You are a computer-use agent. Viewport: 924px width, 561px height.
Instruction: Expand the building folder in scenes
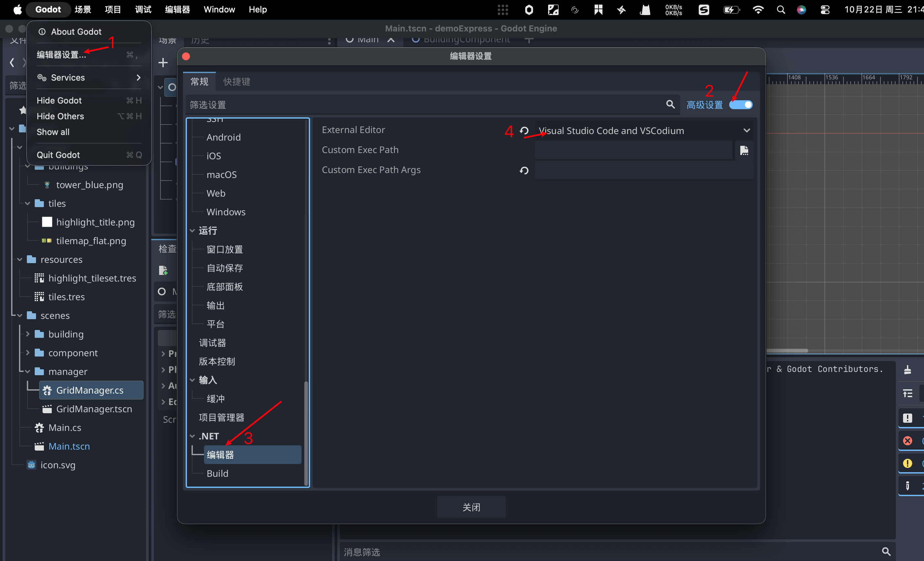(x=28, y=334)
